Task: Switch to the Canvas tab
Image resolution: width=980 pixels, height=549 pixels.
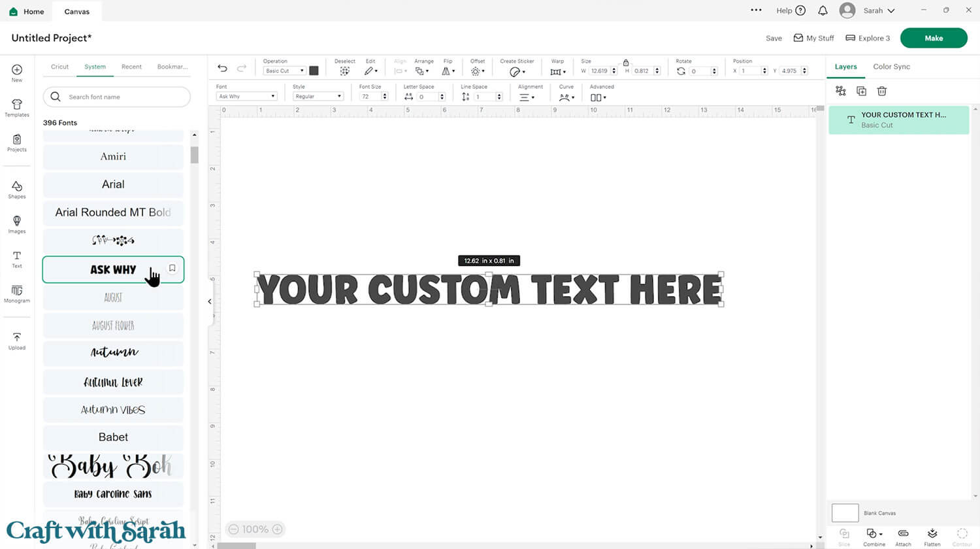Action: point(77,11)
